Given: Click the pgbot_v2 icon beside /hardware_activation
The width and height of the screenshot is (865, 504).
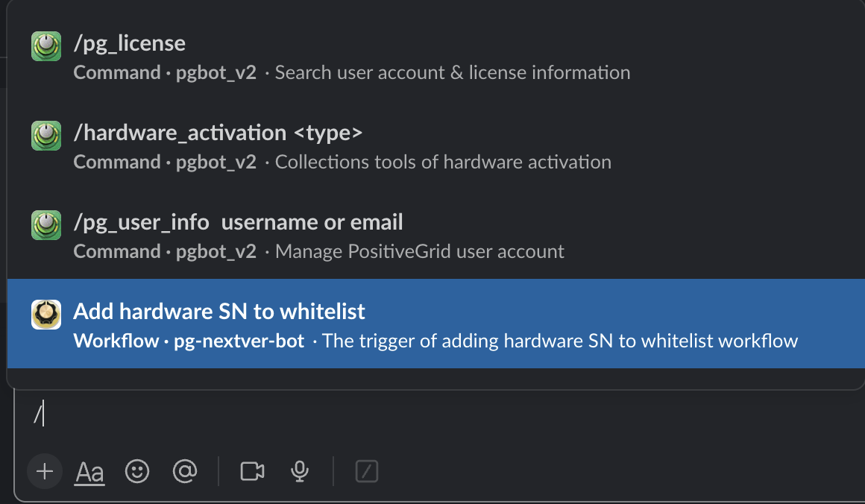Looking at the screenshot, I should pyautogui.click(x=46, y=136).
